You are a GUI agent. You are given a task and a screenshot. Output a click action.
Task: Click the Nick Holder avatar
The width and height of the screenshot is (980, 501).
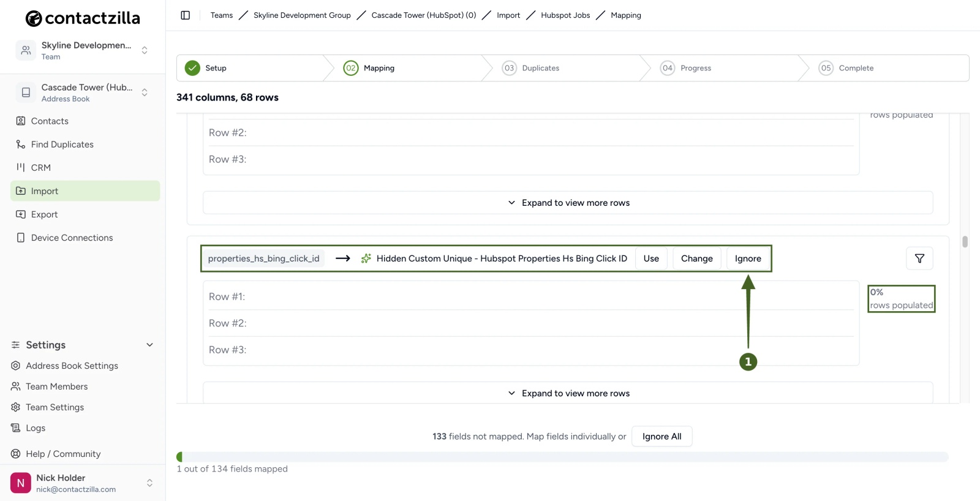pyautogui.click(x=21, y=483)
